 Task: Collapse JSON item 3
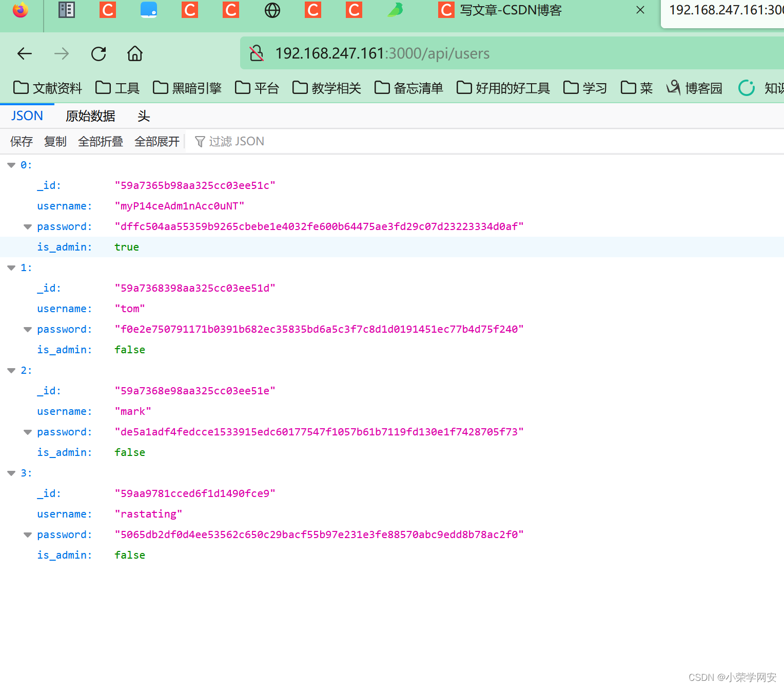pos(11,473)
